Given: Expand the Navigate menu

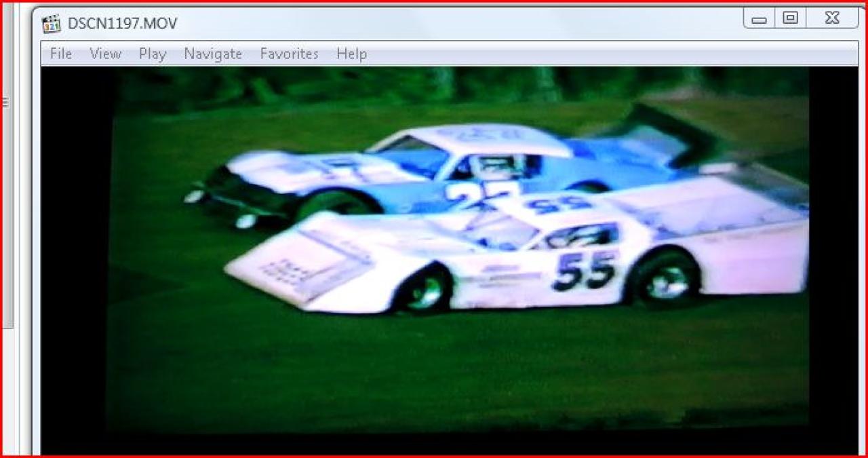Looking at the screenshot, I should coord(213,54).
